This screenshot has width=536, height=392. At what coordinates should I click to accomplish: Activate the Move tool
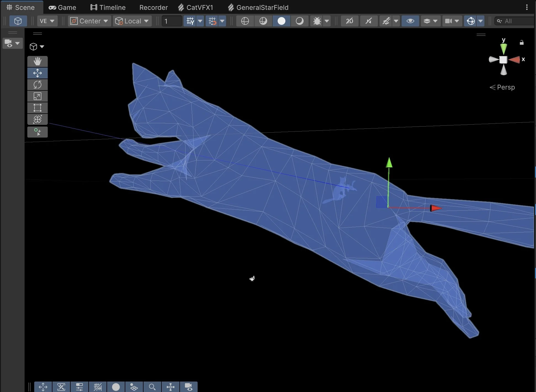[38, 73]
